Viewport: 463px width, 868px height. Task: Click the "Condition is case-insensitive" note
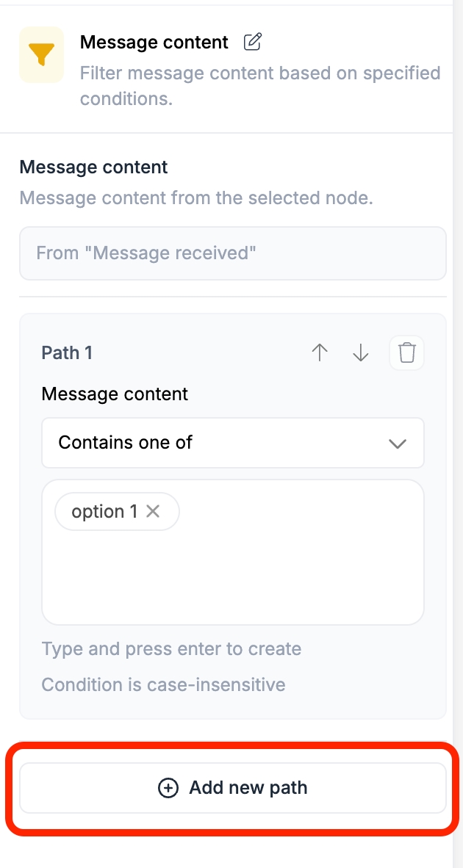point(163,685)
